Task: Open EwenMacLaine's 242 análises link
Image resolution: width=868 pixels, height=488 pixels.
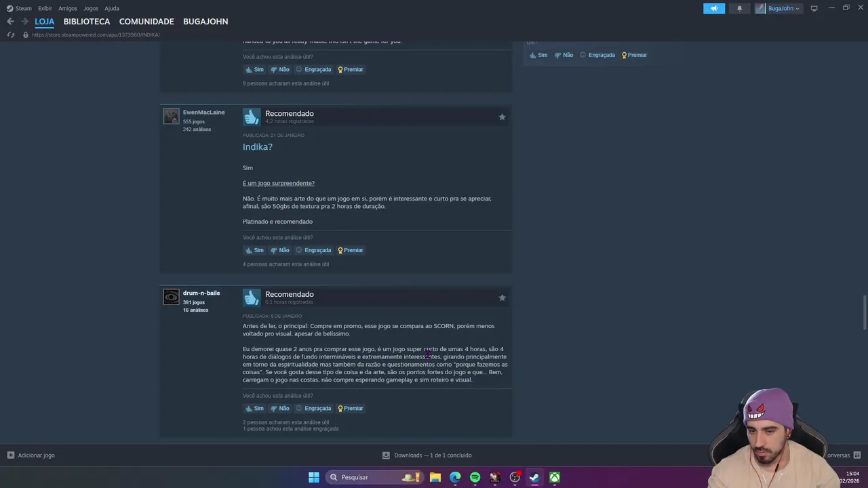Action: click(x=197, y=129)
